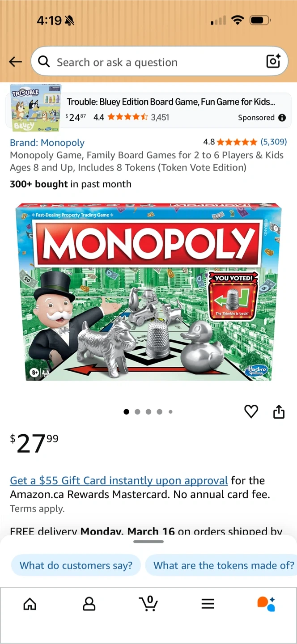297x644 pixels.
Task: Open the account profile icon
Action: pyautogui.click(x=89, y=604)
